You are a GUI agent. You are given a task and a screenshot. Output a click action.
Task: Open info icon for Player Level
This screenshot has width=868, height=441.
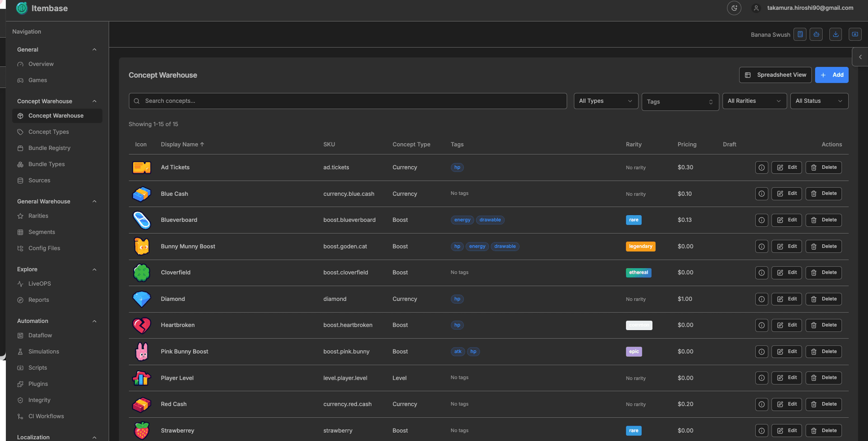coord(762,378)
